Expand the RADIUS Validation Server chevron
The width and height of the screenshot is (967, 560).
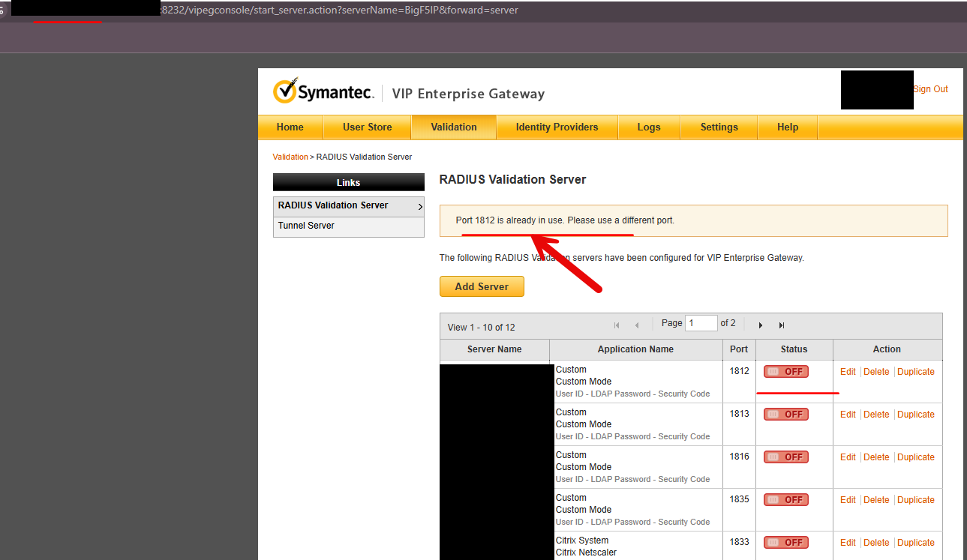420,206
